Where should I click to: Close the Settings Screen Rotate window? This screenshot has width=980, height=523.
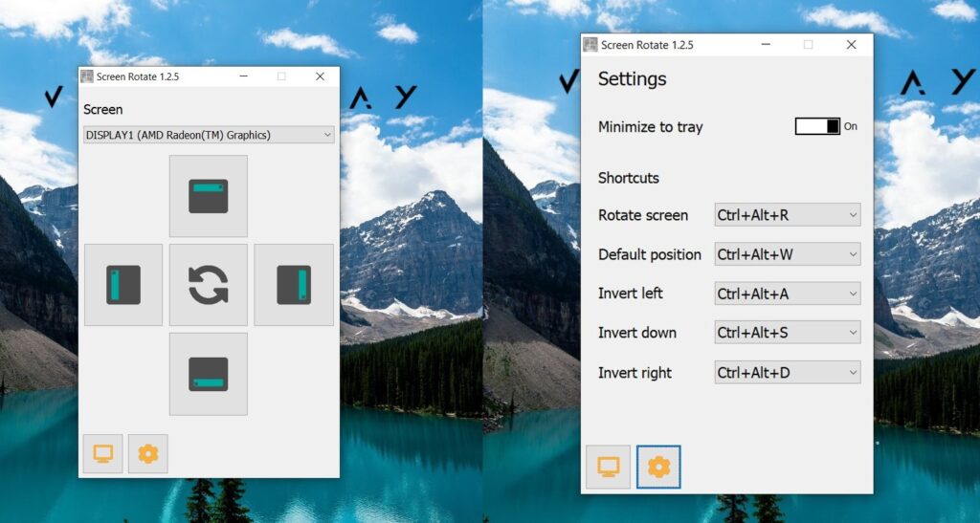tap(851, 44)
